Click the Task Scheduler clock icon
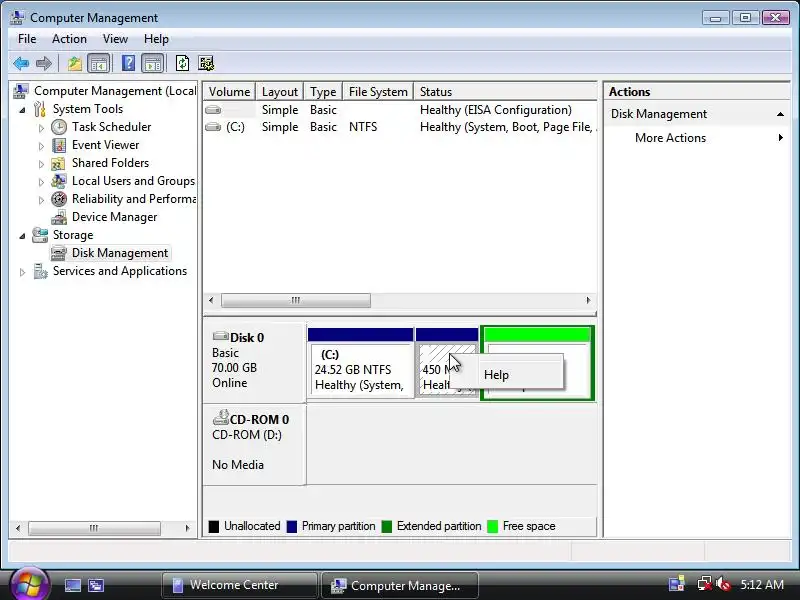Viewport: 800px width, 600px height. [x=59, y=127]
